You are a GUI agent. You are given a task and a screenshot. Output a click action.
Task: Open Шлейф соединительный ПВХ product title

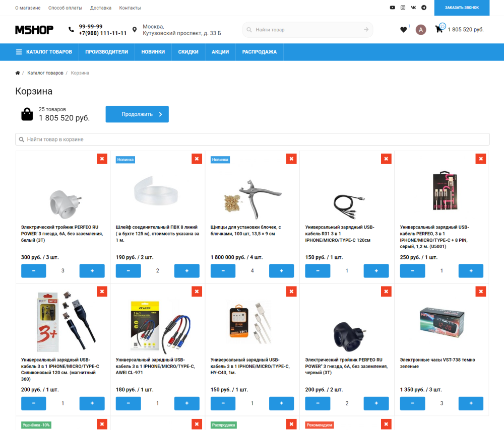click(157, 234)
